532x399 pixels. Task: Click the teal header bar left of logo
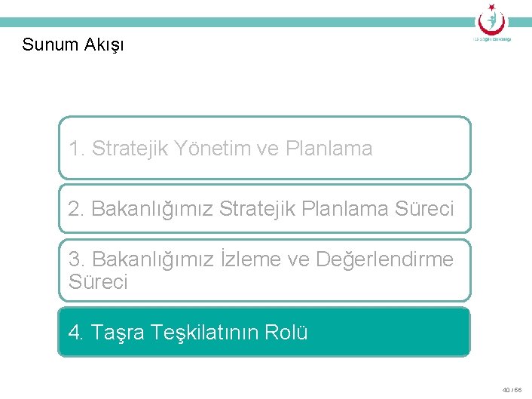point(237,22)
